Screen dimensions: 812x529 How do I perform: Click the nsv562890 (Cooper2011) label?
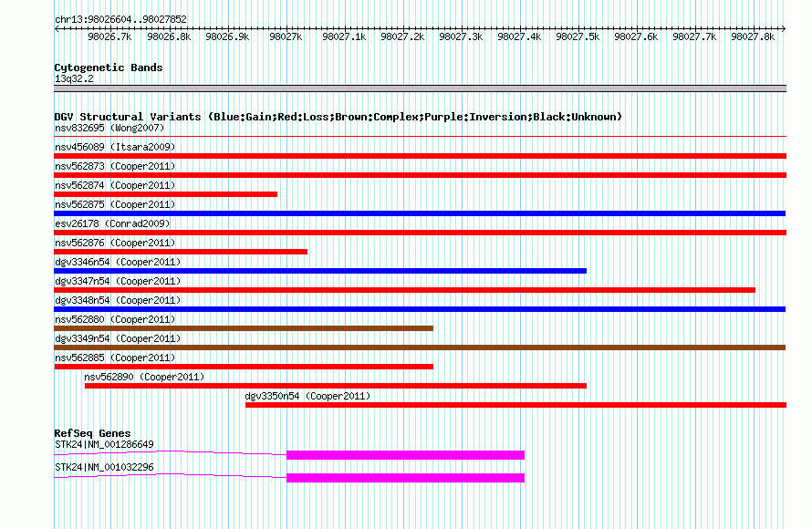pyautogui.click(x=144, y=377)
